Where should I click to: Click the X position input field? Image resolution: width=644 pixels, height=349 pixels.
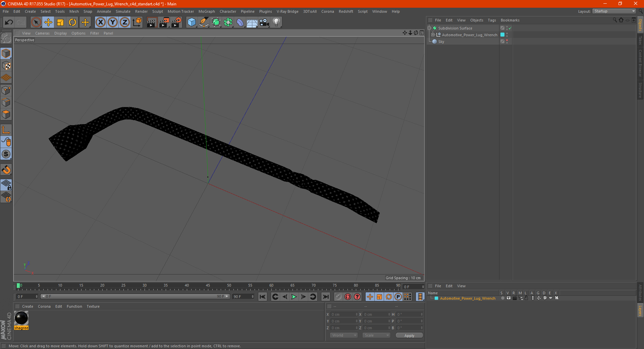(344, 314)
